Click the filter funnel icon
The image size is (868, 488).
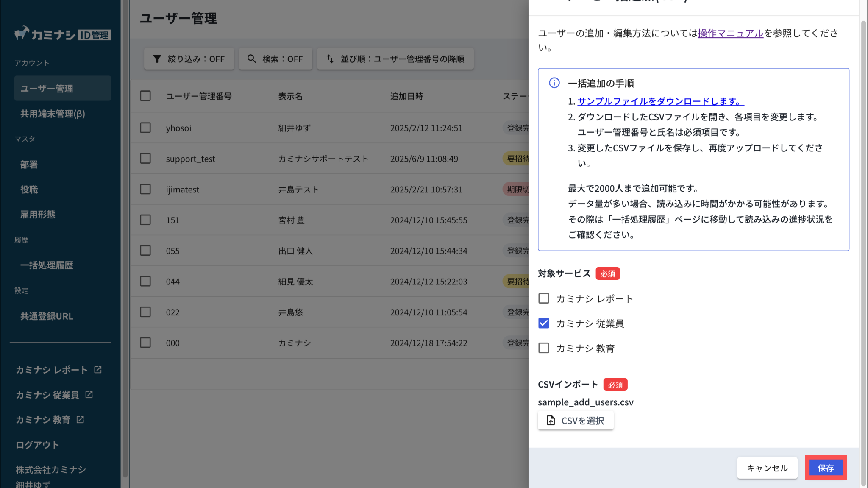(x=157, y=59)
